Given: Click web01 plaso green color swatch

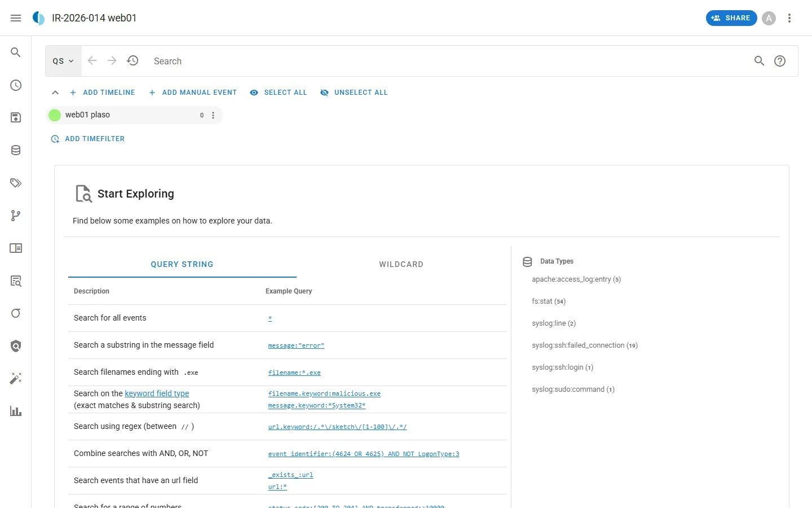Looking at the screenshot, I should [x=55, y=115].
